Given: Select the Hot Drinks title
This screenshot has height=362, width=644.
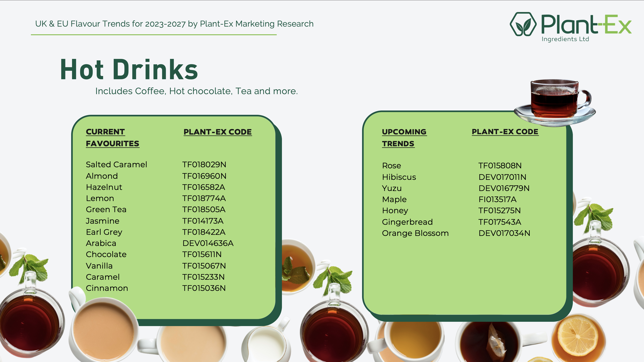Looking at the screenshot, I should (129, 69).
